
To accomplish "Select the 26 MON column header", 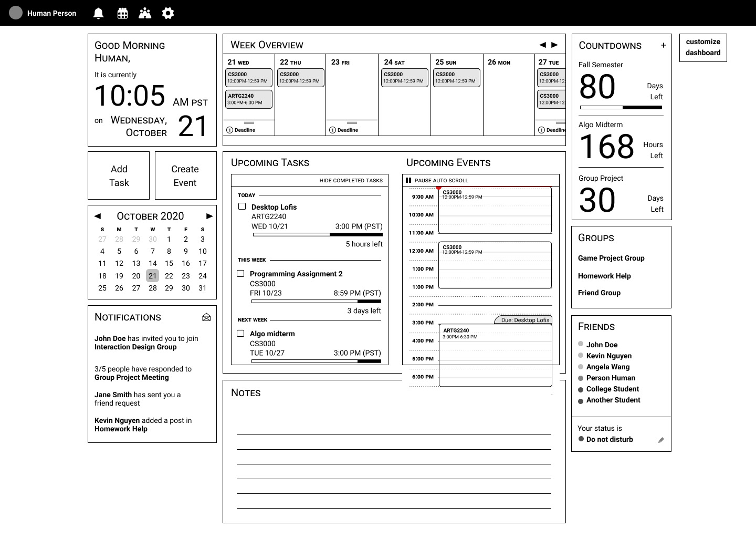I will pos(499,62).
